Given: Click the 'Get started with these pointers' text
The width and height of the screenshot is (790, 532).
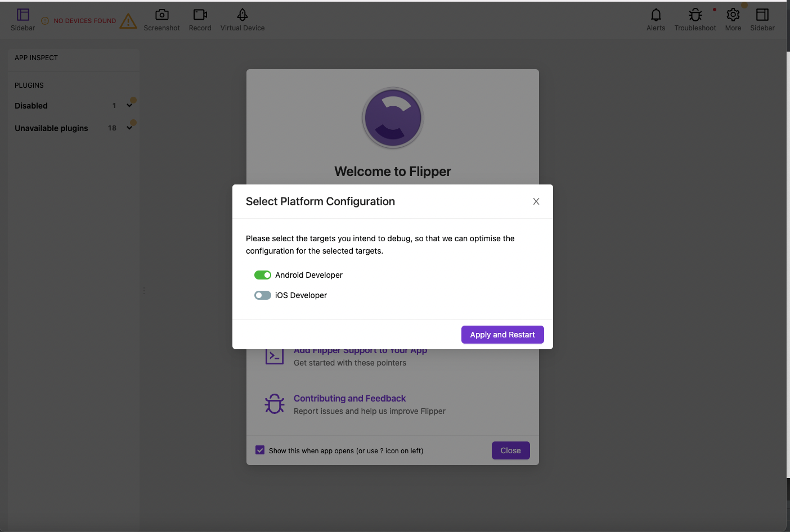Looking at the screenshot, I should pyautogui.click(x=350, y=363).
